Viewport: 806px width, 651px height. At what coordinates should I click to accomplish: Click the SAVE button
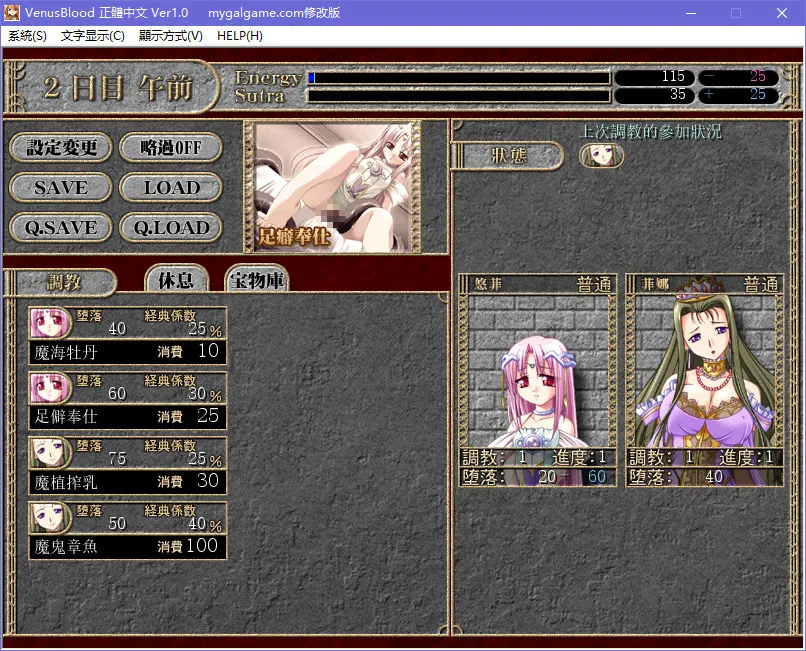(60, 188)
